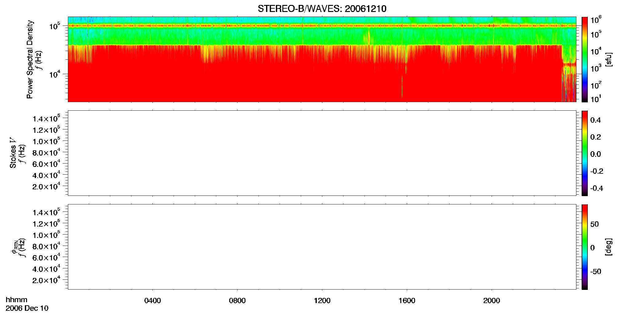The width and height of the screenshot is (644, 332).
Task: Click the plot title STEREO-B/WAVES: 20061210
Action: pos(322,9)
